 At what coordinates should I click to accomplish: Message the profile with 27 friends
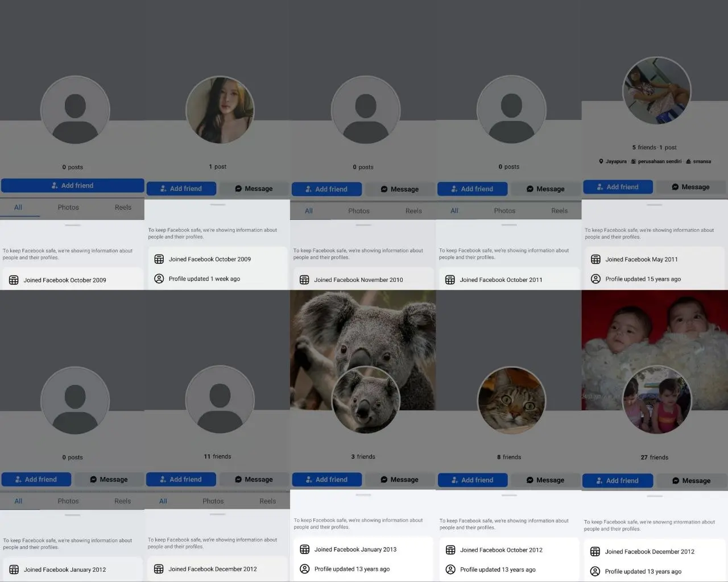(x=691, y=481)
